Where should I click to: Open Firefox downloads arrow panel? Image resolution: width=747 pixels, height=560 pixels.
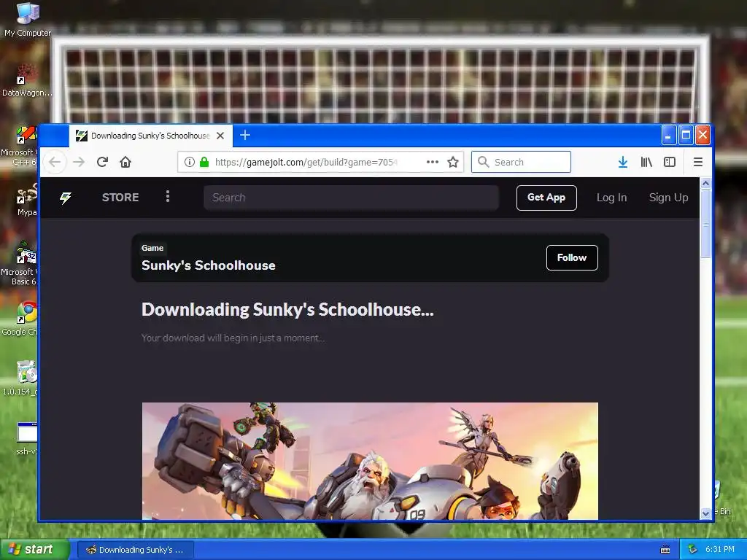click(623, 163)
